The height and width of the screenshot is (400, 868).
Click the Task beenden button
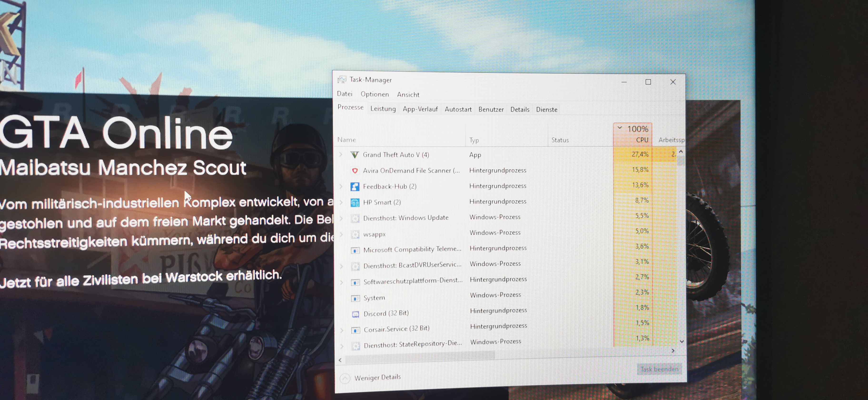659,369
